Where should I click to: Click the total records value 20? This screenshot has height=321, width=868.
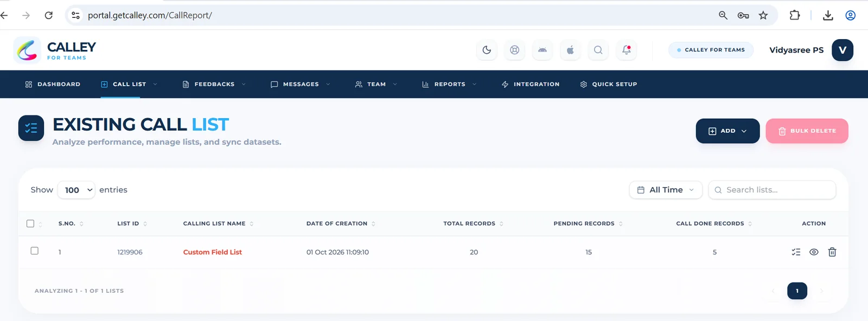tap(474, 252)
